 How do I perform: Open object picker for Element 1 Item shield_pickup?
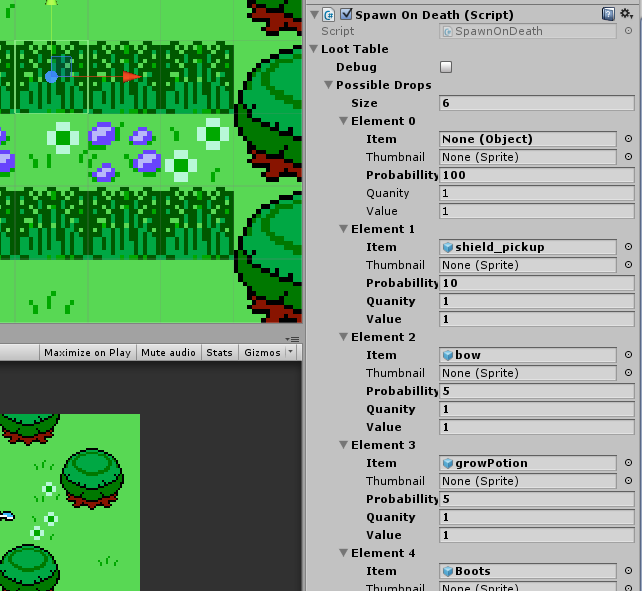click(x=628, y=247)
